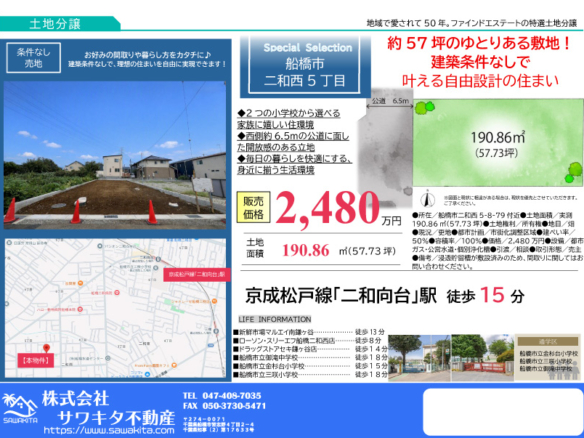Click the 船橋市立金杉台小学校 row in life information

[x=310, y=366]
